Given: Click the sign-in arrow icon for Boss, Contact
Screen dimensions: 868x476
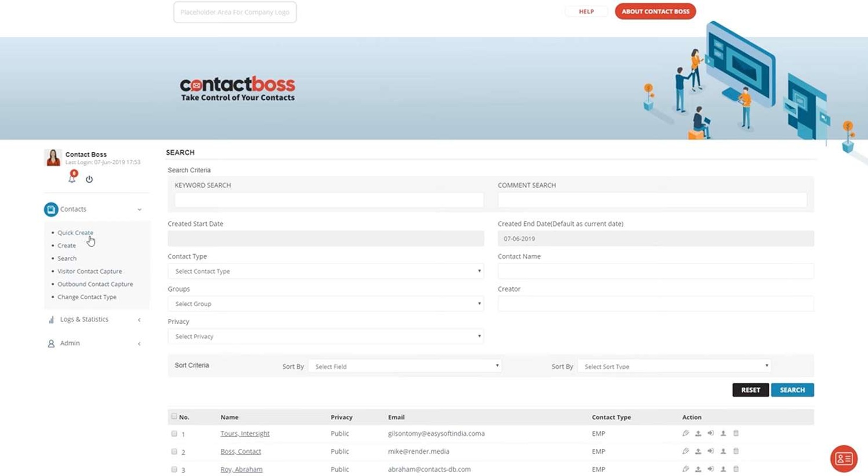Looking at the screenshot, I should 711,451.
